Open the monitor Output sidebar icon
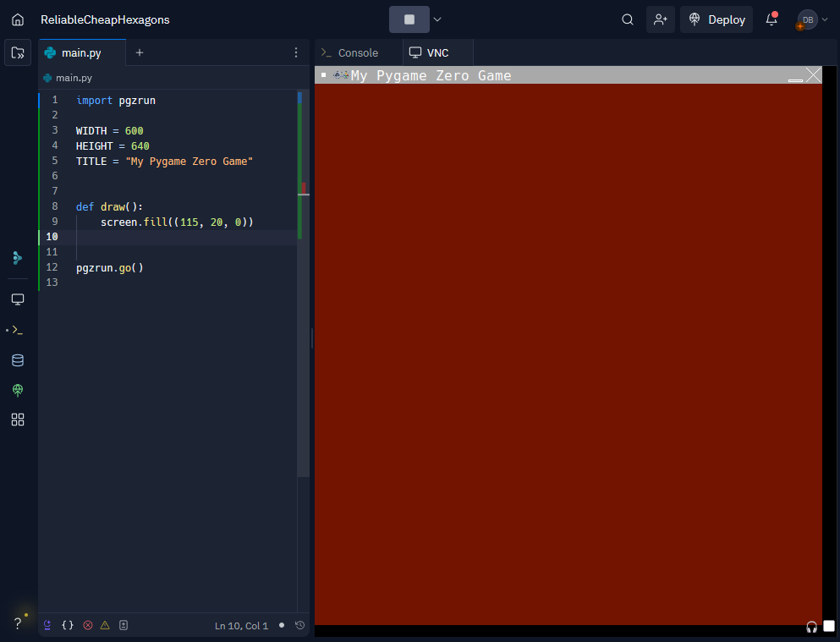The image size is (840, 642). [18, 299]
